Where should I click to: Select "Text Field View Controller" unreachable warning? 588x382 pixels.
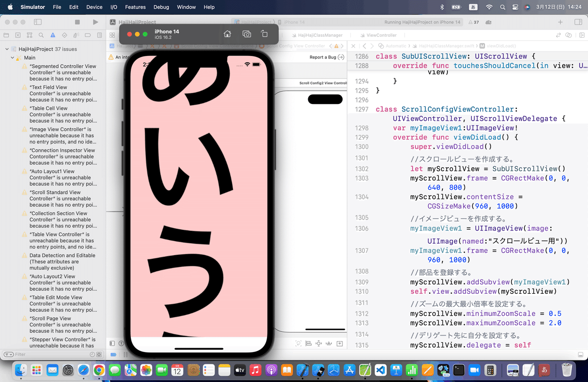[x=63, y=94]
